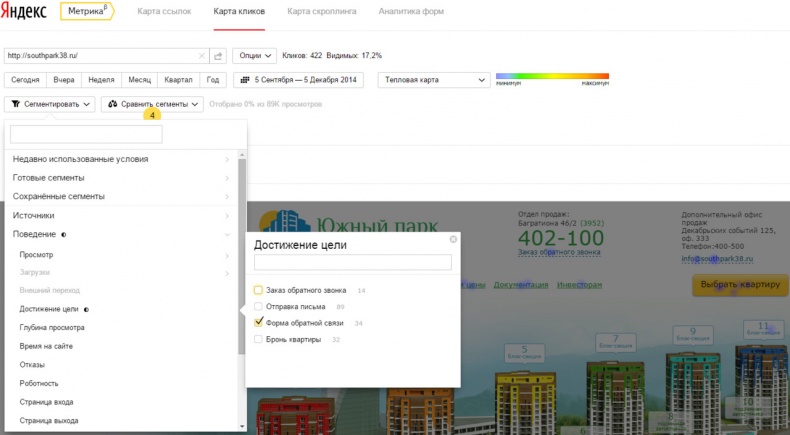Click the open-link icon beside the URL field
790x435 pixels.
[x=219, y=56]
